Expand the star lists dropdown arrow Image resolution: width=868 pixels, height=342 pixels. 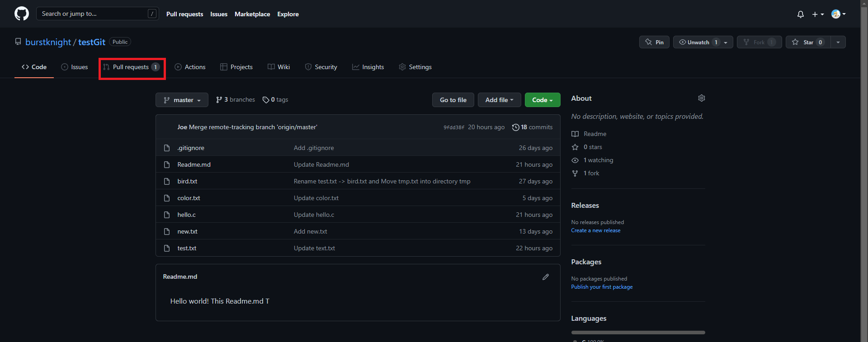pyautogui.click(x=838, y=42)
